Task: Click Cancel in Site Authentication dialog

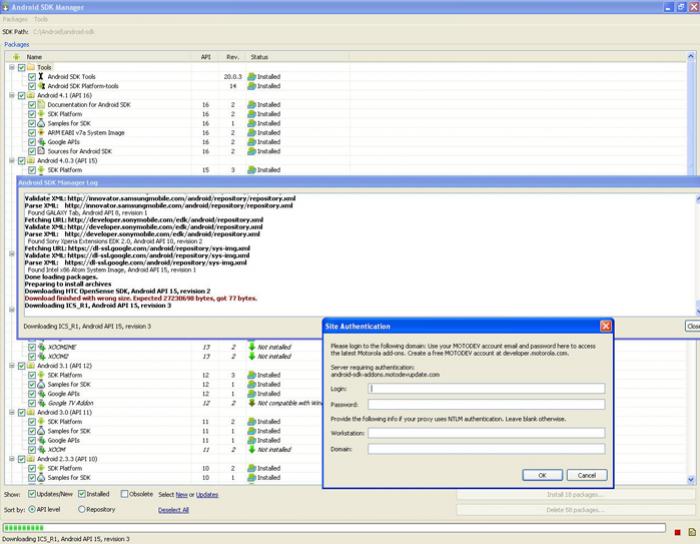Action: click(587, 475)
